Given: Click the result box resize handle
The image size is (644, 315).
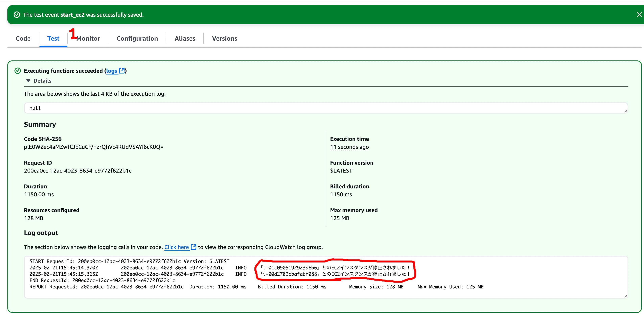Looking at the screenshot, I should click(626, 111).
